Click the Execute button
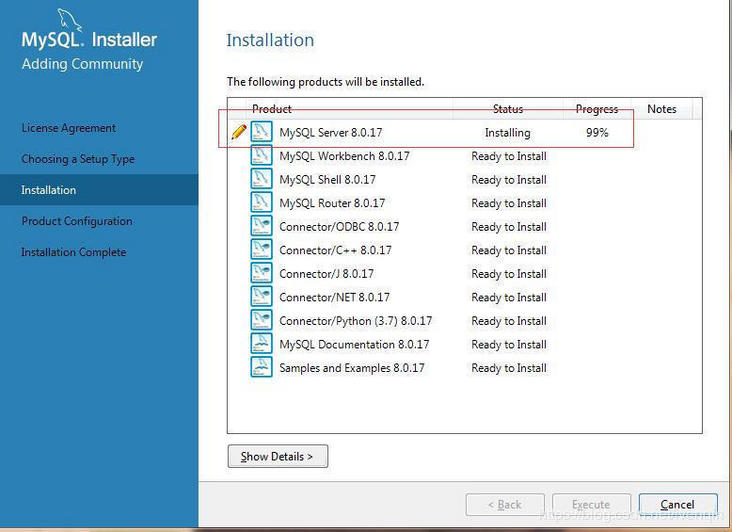This screenshot has width=732, height=532. tap(591, 504)
